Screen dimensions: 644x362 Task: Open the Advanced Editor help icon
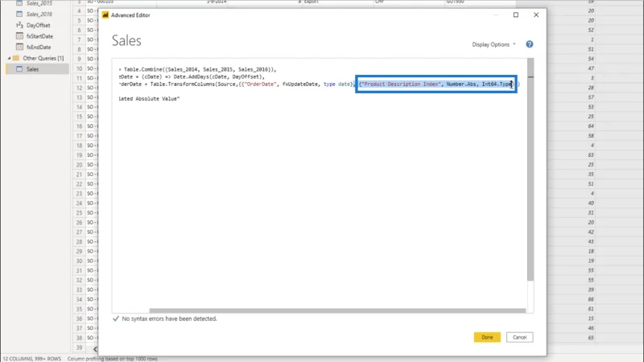pyautogui.click(x=530, y=44)
